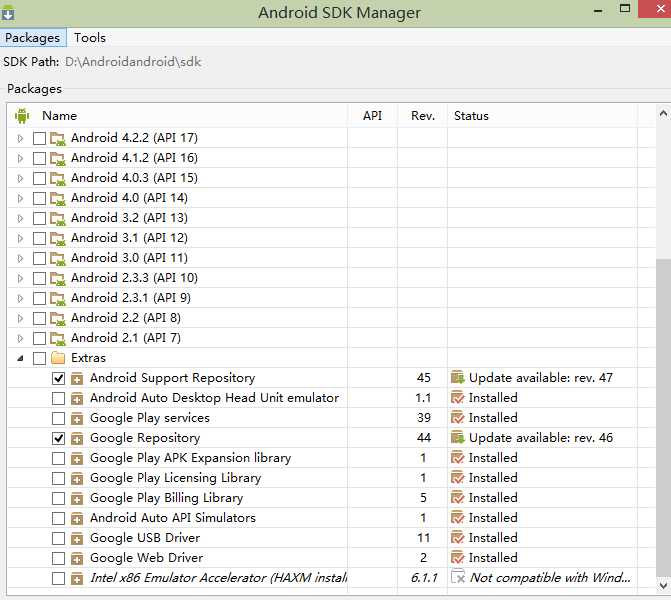Click Google Web Driver package icon

pyautogui.click(x=77, y=558)
